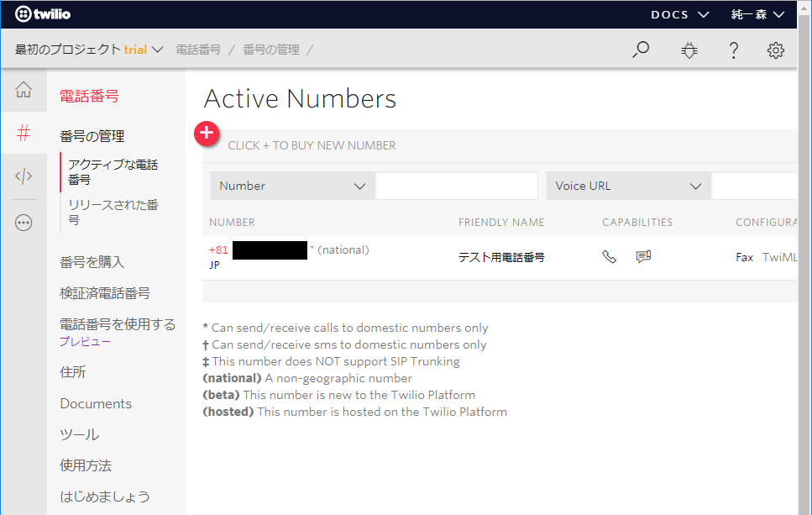Click the Number filter text field
Image resolution: width=812 pixels, height=515 pixels.
point(456,186)
